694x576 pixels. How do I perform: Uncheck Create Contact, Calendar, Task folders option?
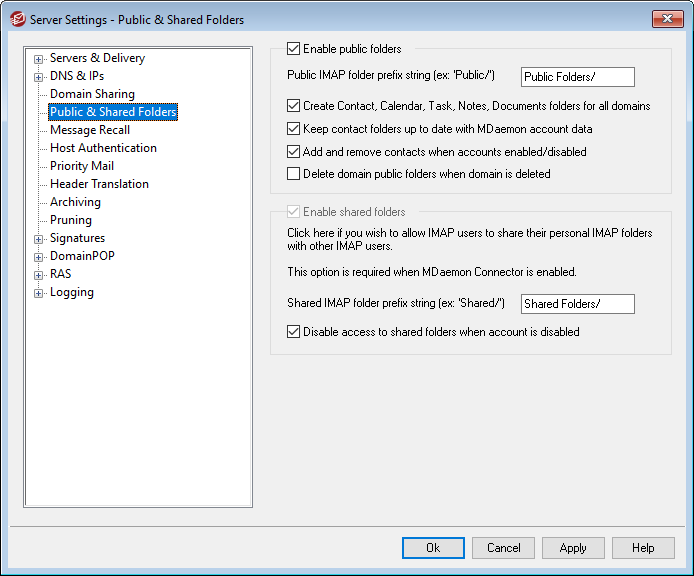[293, 106]
